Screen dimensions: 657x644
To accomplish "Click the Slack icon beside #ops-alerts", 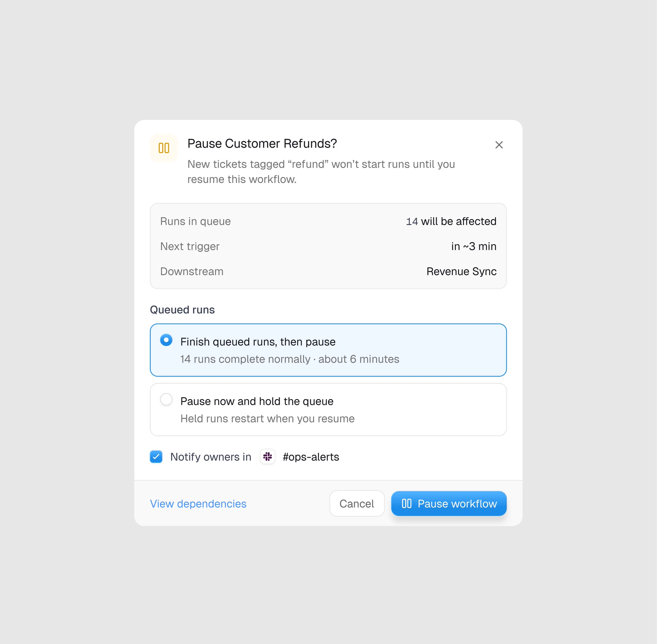I will [x=268, y=456].
